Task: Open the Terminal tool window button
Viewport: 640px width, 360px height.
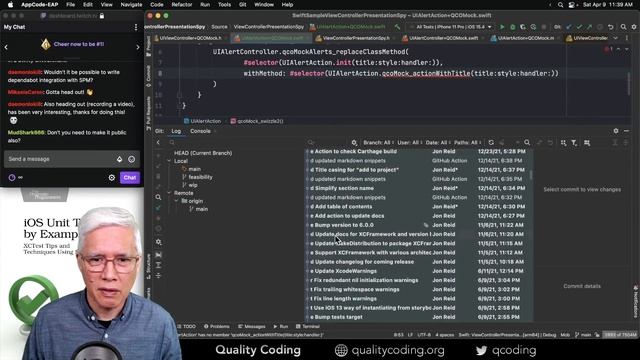Action: point(308,327)
